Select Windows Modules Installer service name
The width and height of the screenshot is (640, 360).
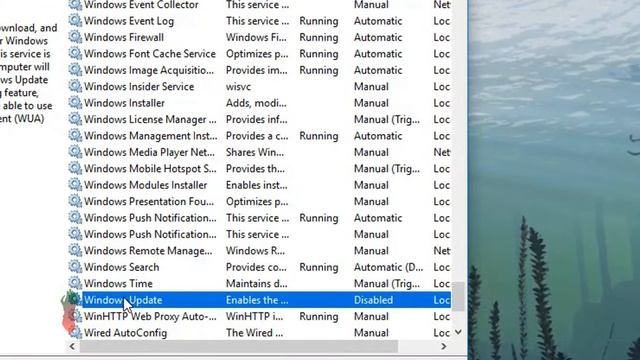(145, 185)
